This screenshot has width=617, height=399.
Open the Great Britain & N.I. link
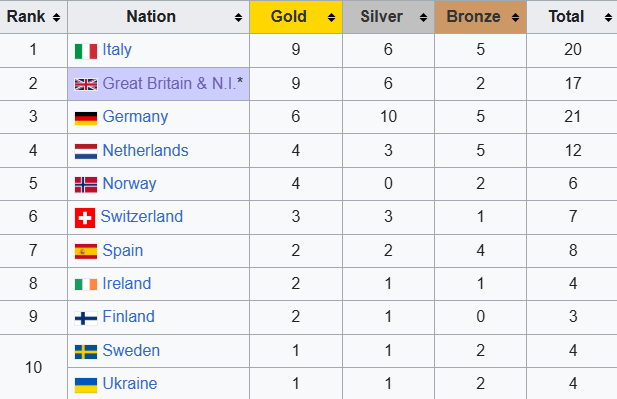(x=173, y=83)
